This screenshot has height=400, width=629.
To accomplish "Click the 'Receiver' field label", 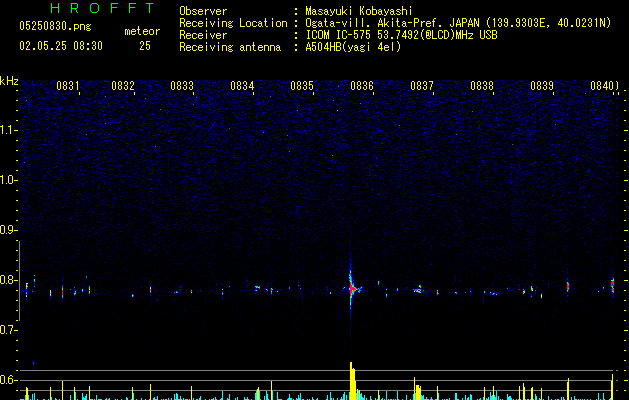I will (203, 35).
